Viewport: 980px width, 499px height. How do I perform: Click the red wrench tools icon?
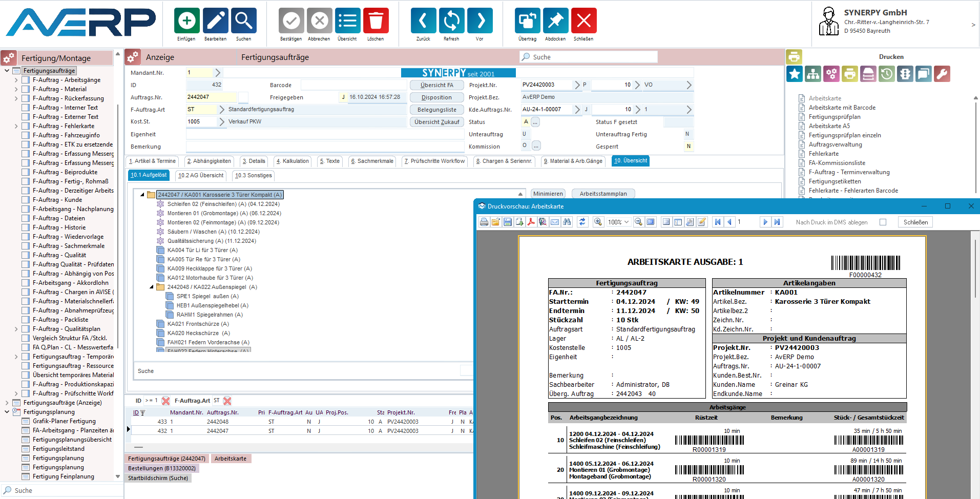click(942, 74)
